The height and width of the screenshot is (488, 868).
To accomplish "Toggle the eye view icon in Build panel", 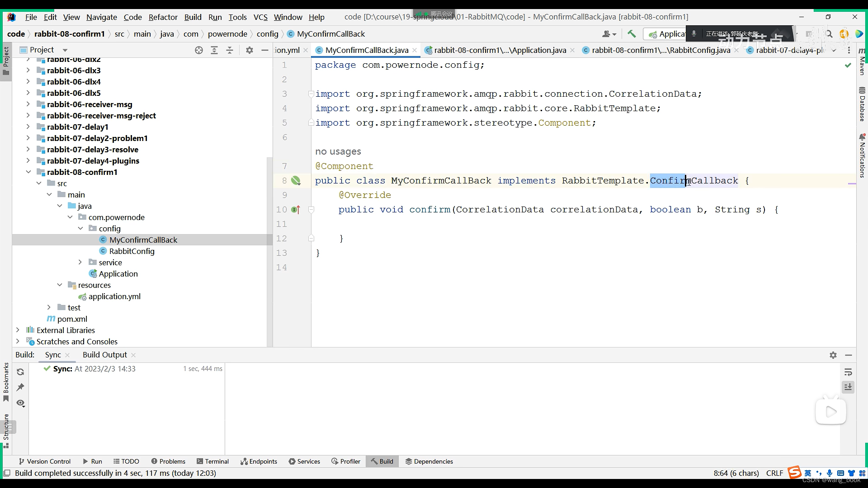I will pos(20,403).
